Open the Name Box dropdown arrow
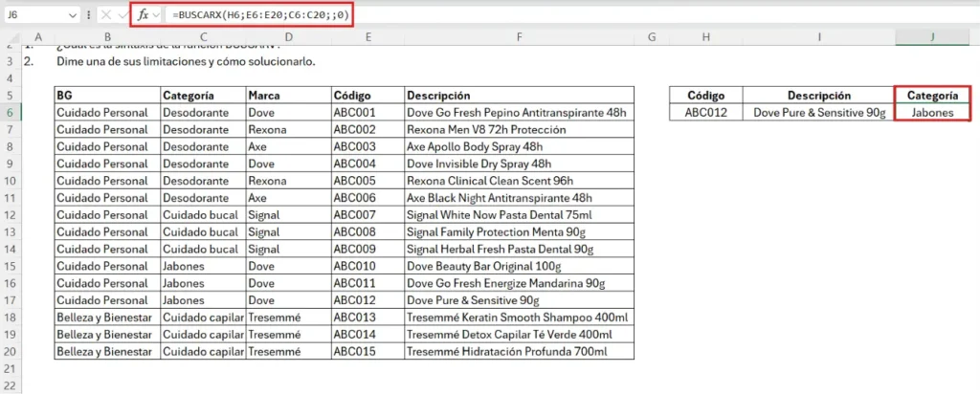The width and height of the screenshot is (980, 394). point(72,15)
